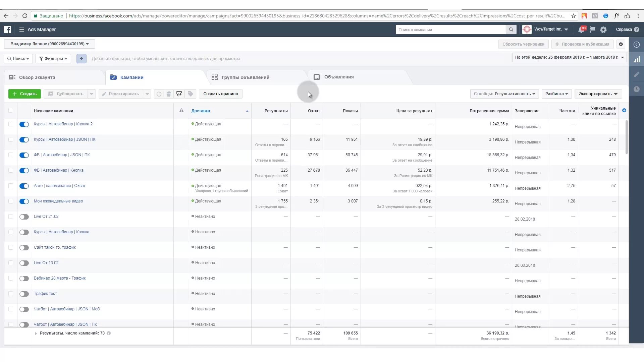Image resolution: width=644 pixels, height=362 pixels.
Task: Open the Мои еженедельные видео campaign link
Action: (x=58, y=201)
